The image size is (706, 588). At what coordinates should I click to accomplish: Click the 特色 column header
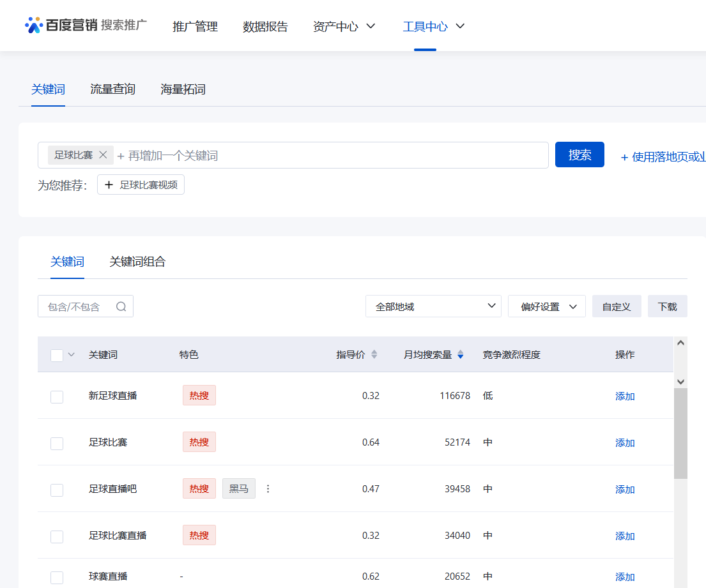point(188,354)
